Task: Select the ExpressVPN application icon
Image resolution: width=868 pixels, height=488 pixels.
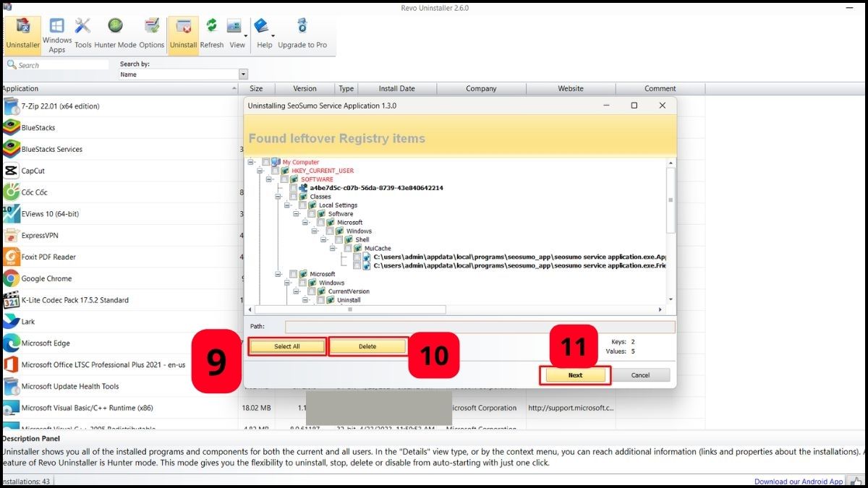Action: (11, 236)
